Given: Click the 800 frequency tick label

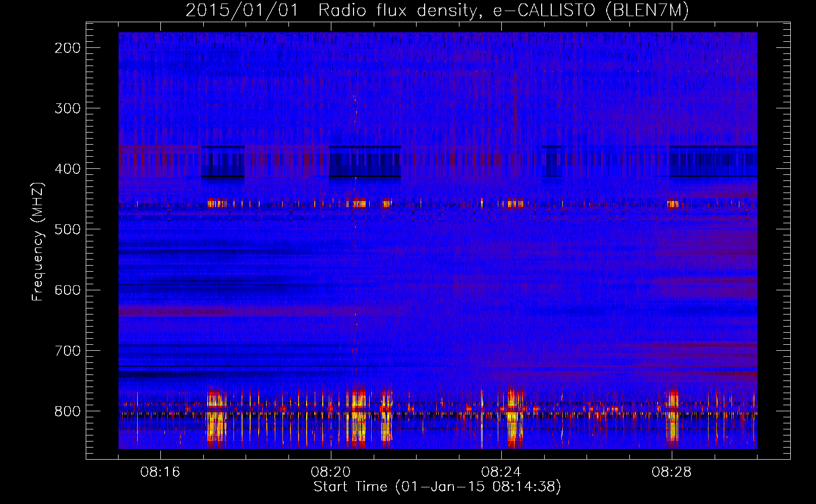Looking at the screenshot, I should coord(68,411).
